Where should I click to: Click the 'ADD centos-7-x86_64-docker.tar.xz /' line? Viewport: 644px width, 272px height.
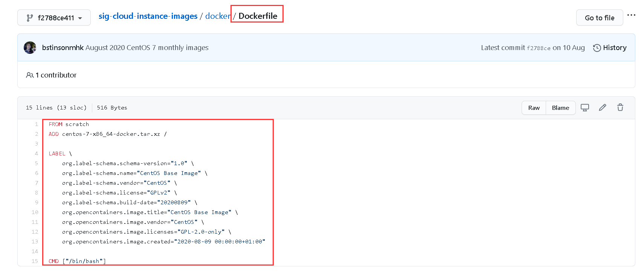(x=108, y=134)
